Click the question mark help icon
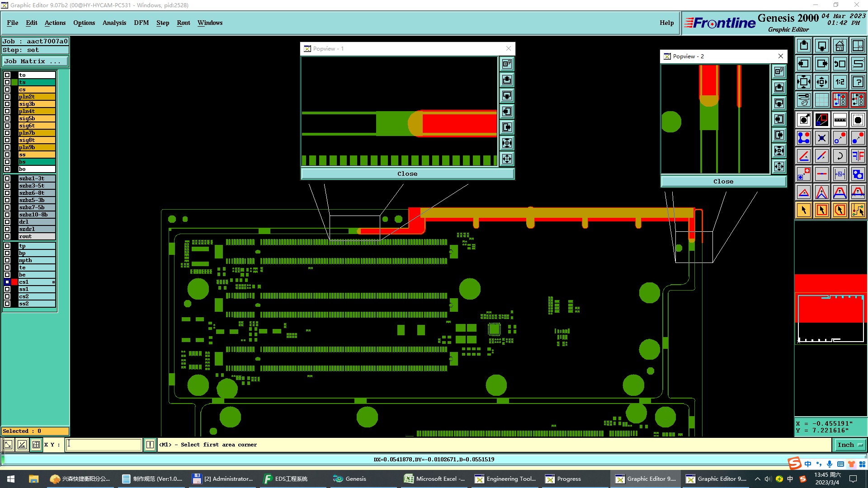The height and width of the screenshot is (488, 868). 858,82
